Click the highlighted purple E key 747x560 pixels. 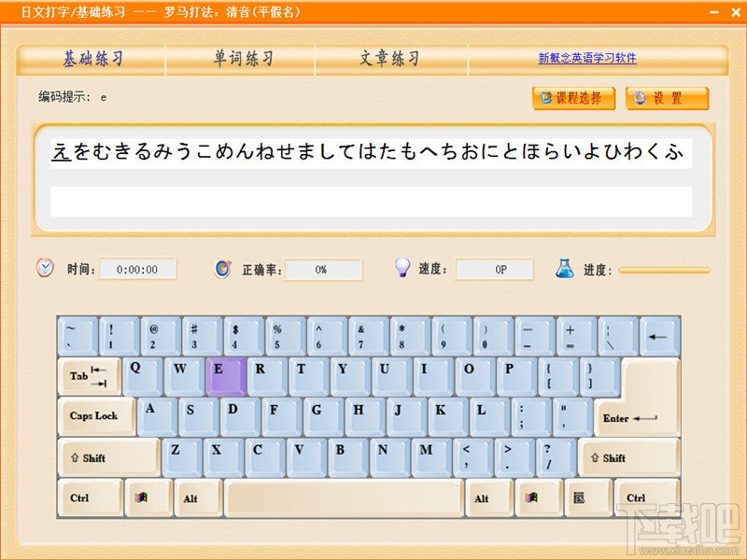tap(226, 377)
